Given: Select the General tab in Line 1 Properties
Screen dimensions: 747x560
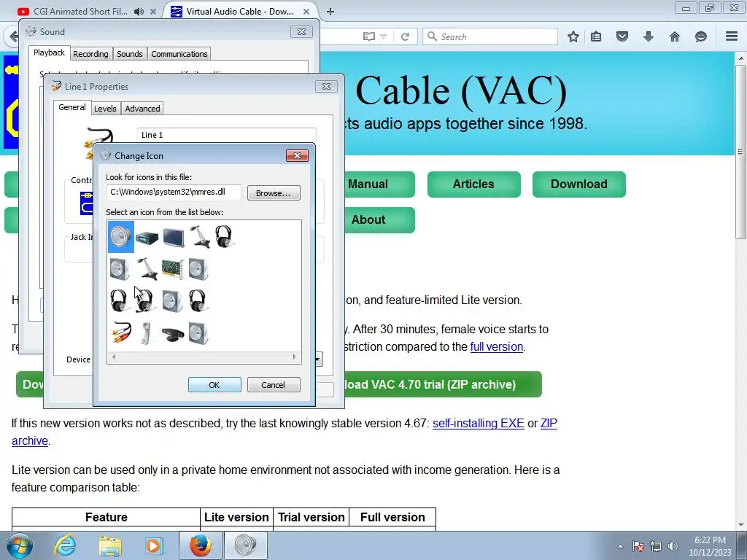Looking at the screenshot, I should [x=72, y=108].
